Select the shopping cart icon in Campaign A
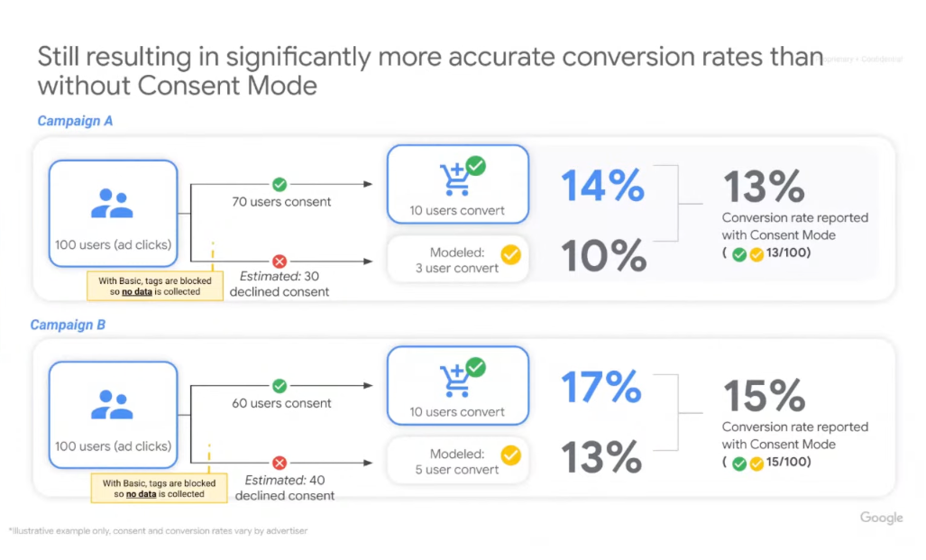The width and height of the screenshot is (926, 560). (x=463, y=176)
